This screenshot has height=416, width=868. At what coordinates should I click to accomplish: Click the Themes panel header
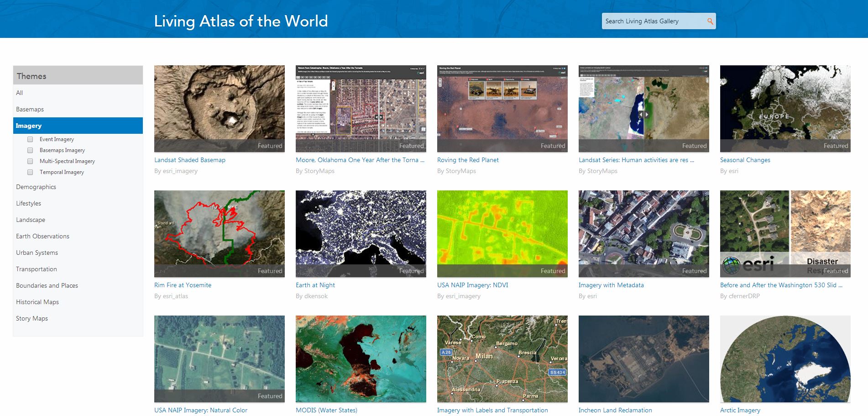click(78, 75)
